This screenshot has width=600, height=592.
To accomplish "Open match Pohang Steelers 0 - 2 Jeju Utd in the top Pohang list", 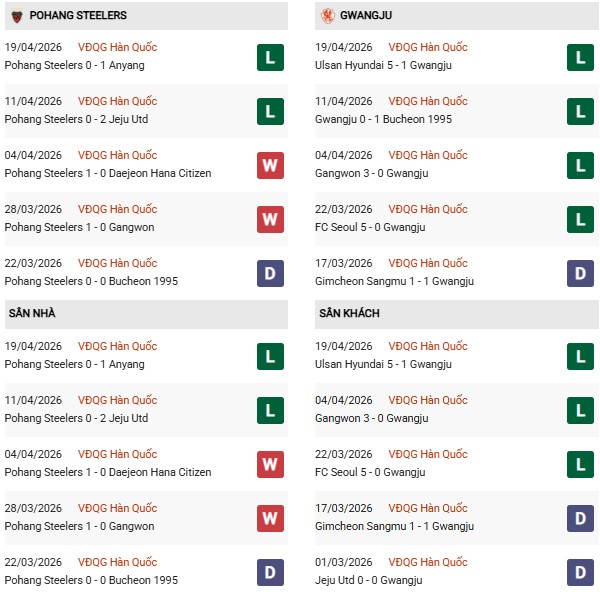I will 76,119.
